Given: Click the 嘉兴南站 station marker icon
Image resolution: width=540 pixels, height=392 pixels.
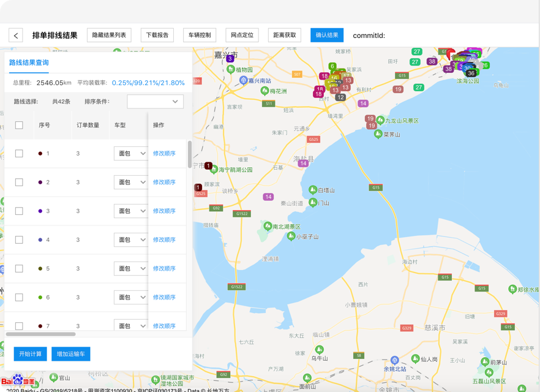Looking at the screenshot, I should tap(242, 80).
